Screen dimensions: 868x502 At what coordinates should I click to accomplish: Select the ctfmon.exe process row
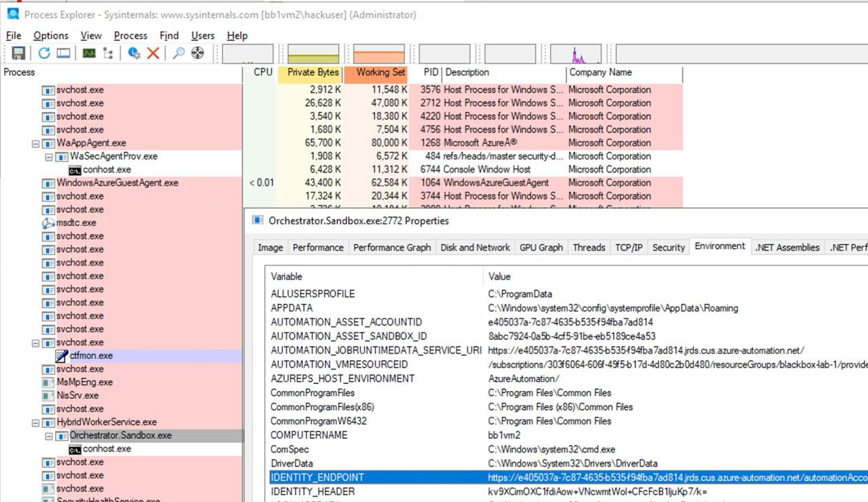91,355
